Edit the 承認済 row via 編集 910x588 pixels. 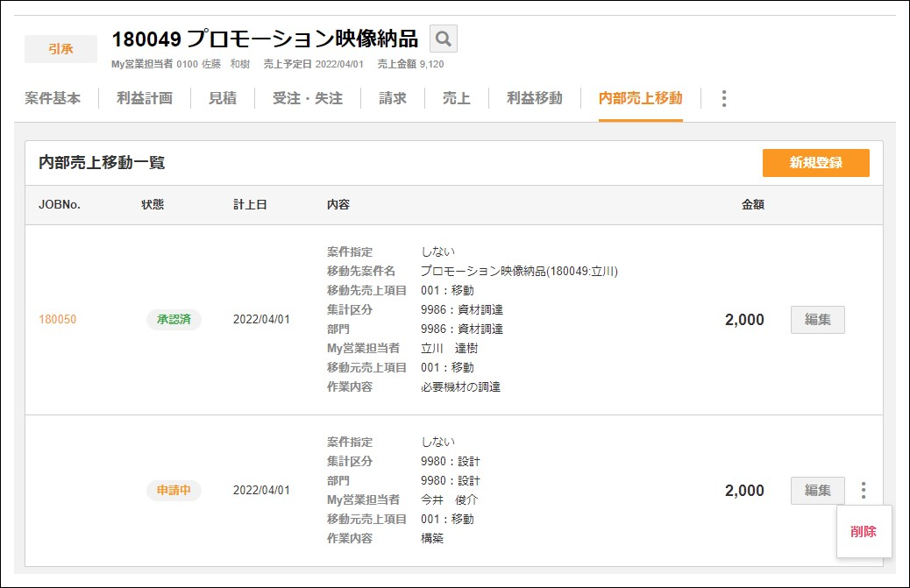818,320
